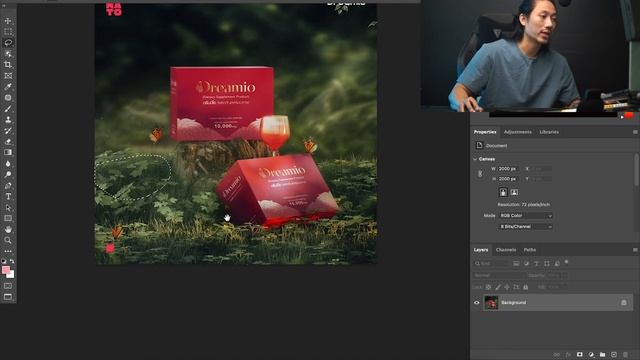The width and height of the screenshot is (640, 360).
Task: Select the Type tool
Action: tap(8, 197)
